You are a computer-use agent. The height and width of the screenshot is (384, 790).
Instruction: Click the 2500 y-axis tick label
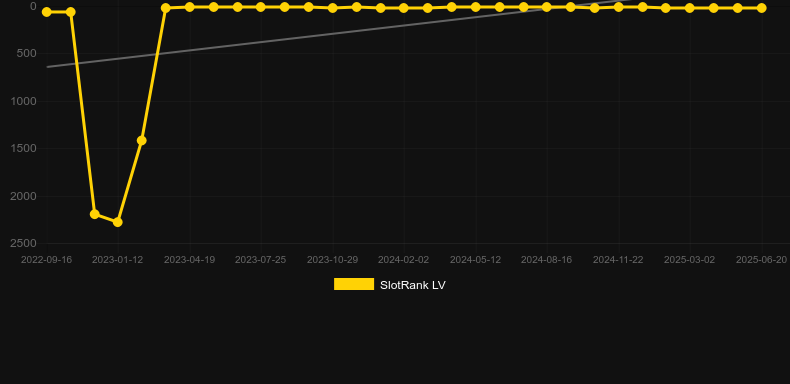click(23, 243)
